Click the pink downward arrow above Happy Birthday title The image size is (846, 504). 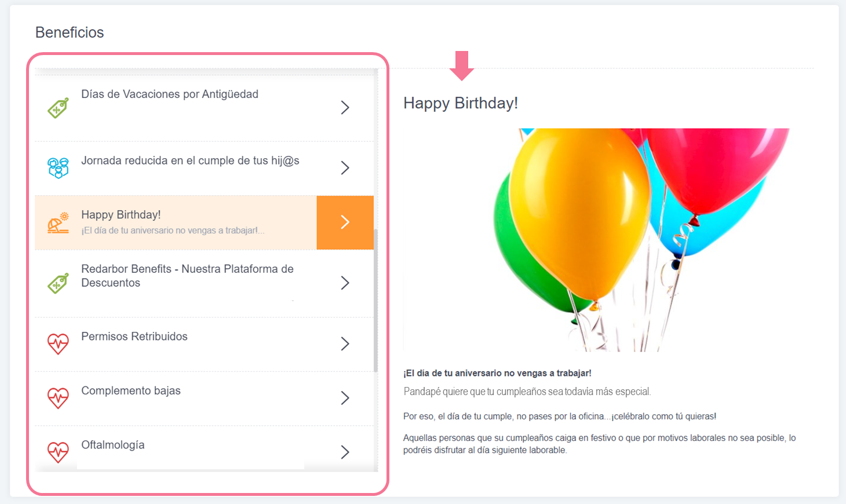462,65
